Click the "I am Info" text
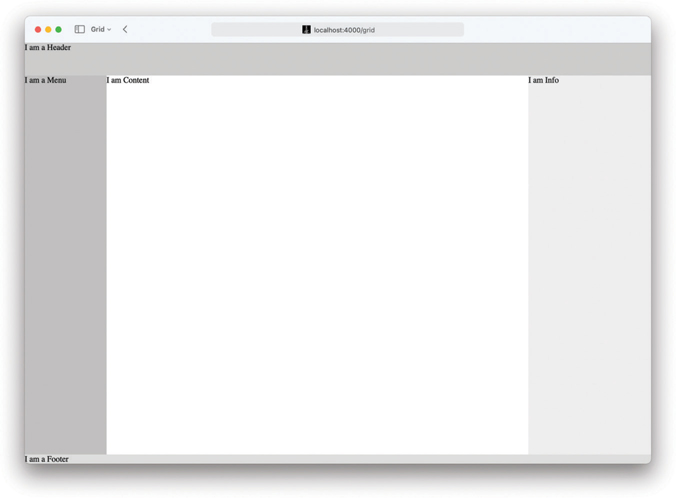Image resolution: width=676 pixels, height=498 pixels. click(x=543, y=80)
